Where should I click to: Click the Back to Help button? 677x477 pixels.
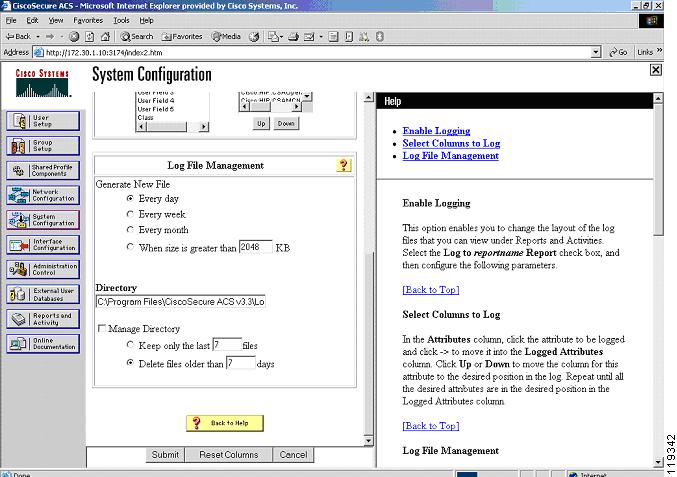point(225,423)
